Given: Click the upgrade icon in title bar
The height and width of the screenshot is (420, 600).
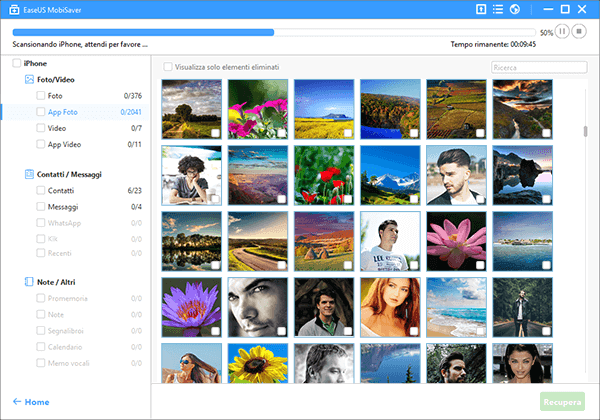Looking at the screenshot, I should (x=481, y=10).
